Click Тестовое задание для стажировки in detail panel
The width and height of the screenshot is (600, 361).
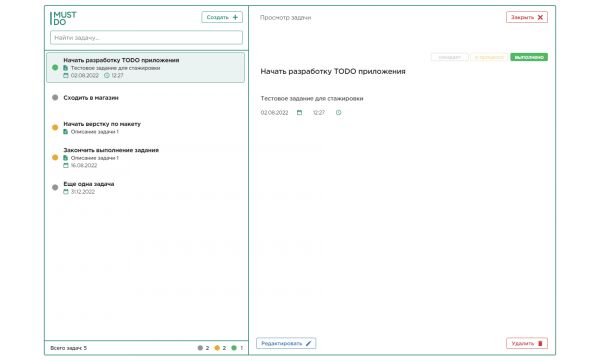click(312, 98)
